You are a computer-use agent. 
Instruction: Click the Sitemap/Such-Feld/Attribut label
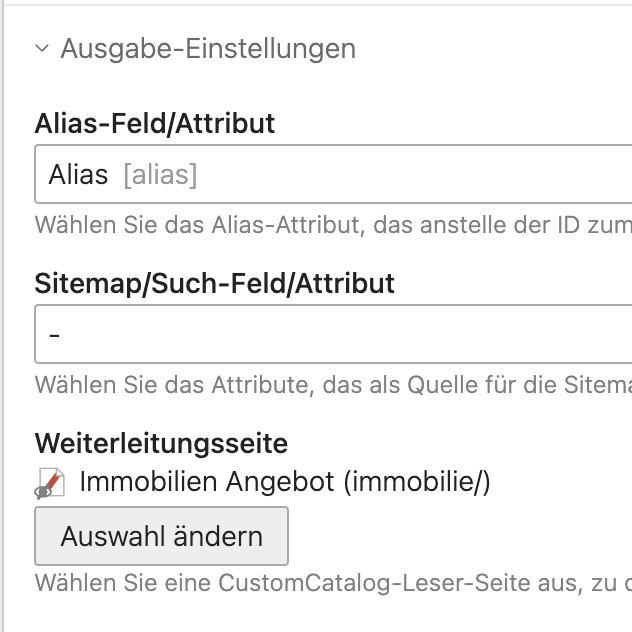215,283
